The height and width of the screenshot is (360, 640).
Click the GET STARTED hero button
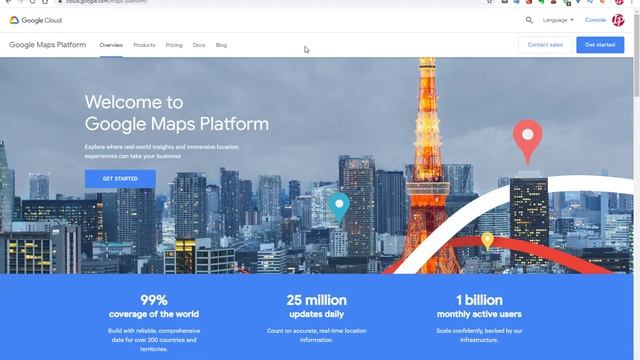120,179
